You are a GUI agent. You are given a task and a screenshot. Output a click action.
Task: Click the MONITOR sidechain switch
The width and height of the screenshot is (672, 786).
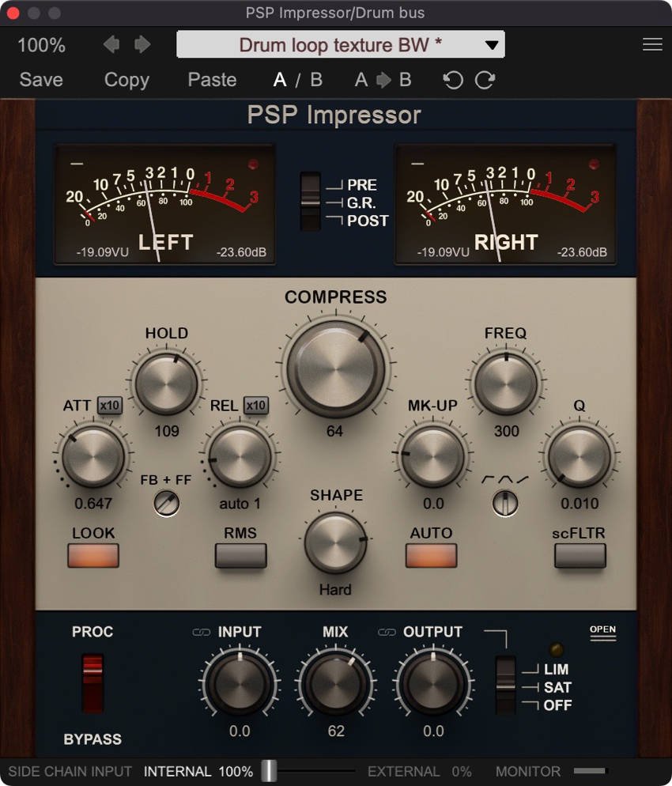point(591,771)
